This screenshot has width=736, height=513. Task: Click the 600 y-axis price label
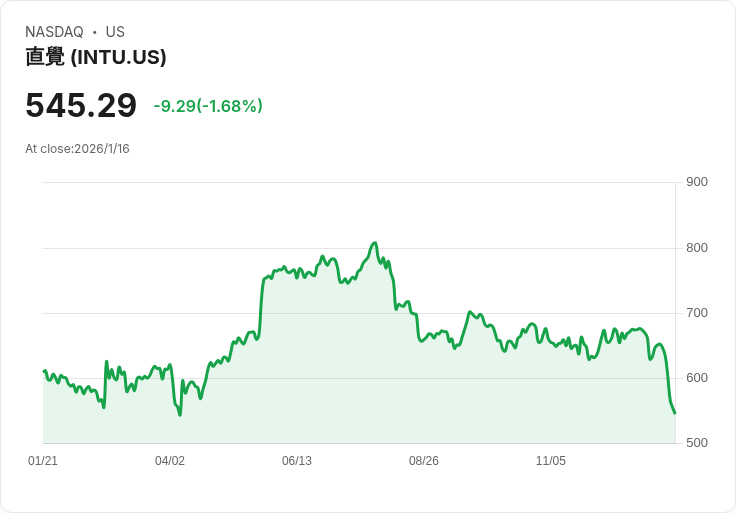697,378
